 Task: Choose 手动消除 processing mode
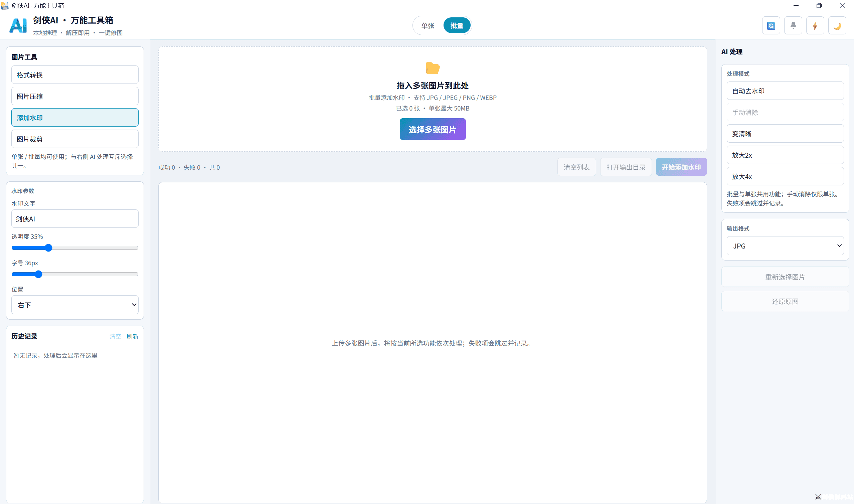tap(785, 112)
